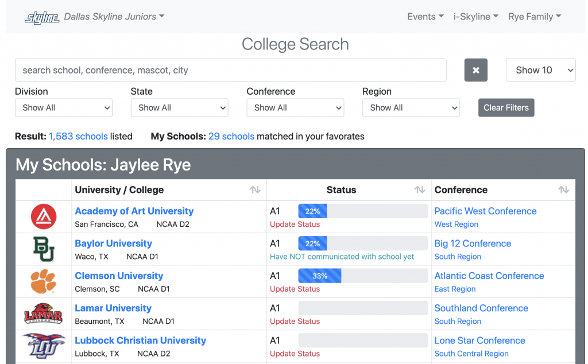Open Pacific West Conference link

(486, 211)
